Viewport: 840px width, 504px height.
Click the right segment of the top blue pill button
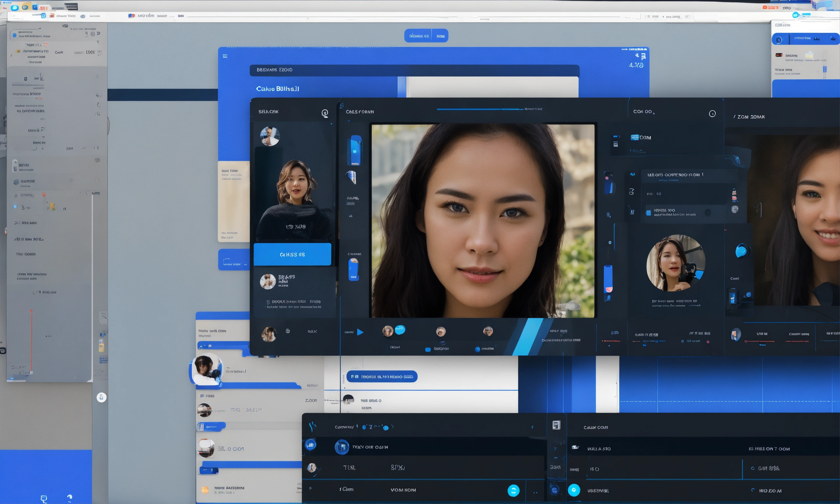point(440,36)
